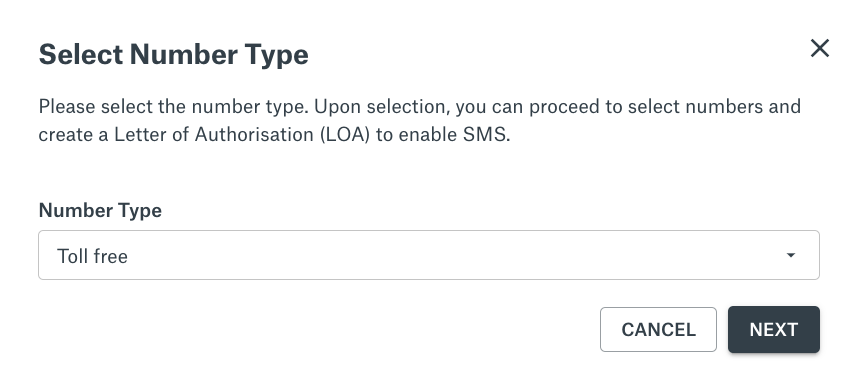Click the CANCEL button

pyautogui.click(x=658, y=329)
